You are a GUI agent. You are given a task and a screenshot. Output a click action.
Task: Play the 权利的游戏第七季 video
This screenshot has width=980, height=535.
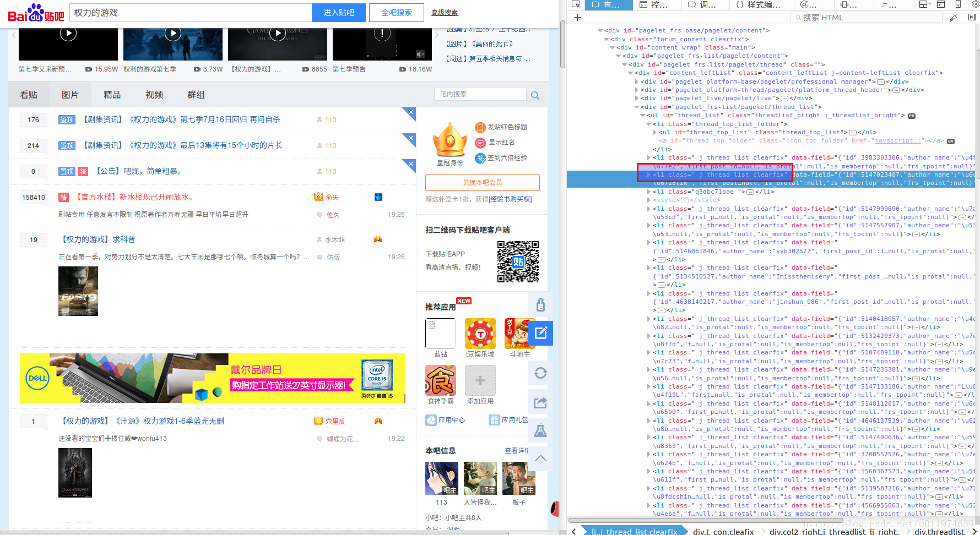(173, 34)
